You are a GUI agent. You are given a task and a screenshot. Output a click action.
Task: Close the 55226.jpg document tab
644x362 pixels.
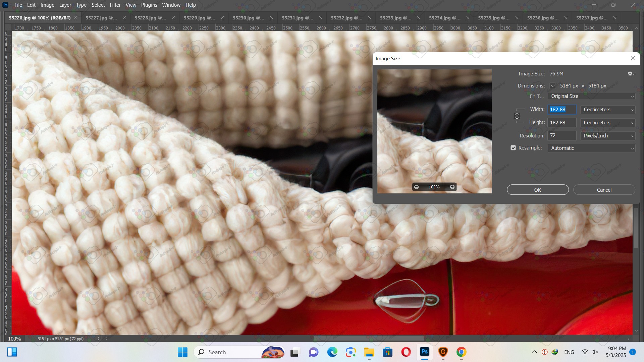(x=75, y=18)
